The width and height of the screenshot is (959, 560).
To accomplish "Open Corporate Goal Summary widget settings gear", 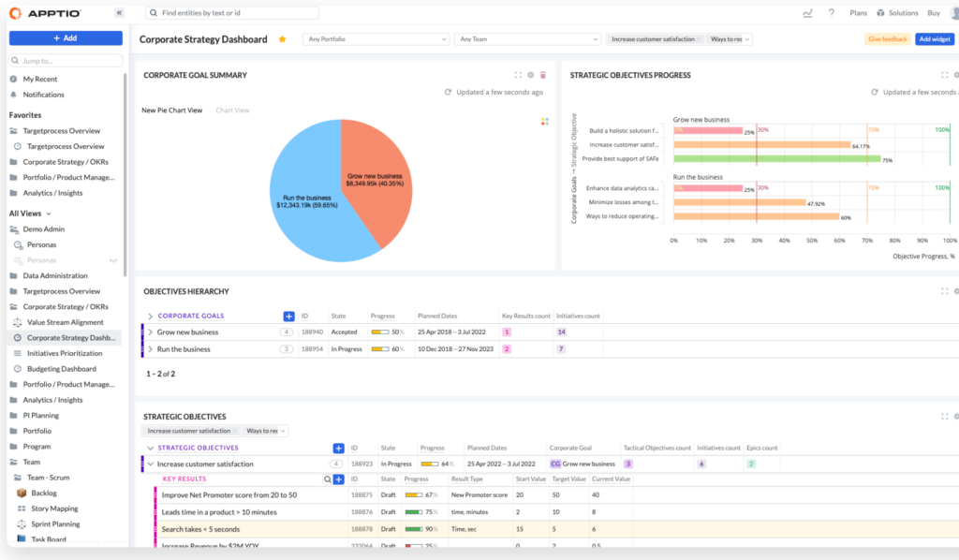I will 531,75.
